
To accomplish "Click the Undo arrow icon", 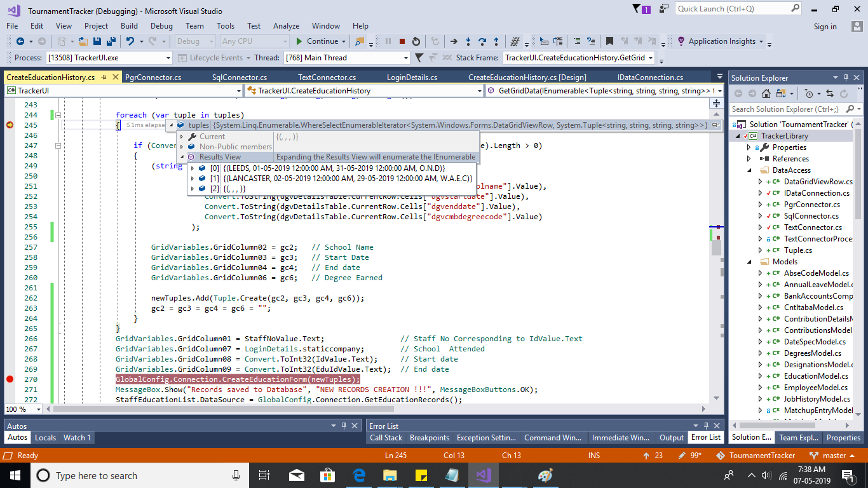I will click(x=130, y=41).
